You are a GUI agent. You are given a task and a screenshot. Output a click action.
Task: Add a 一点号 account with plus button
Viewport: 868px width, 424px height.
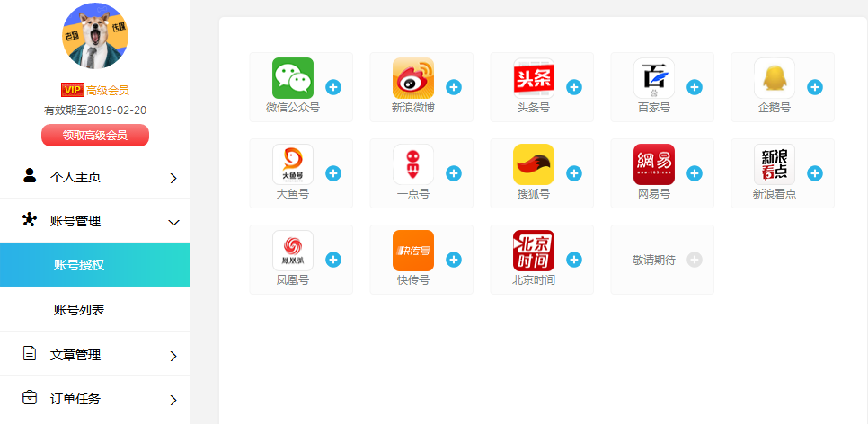pyautogui.click(x=454, y=173)
